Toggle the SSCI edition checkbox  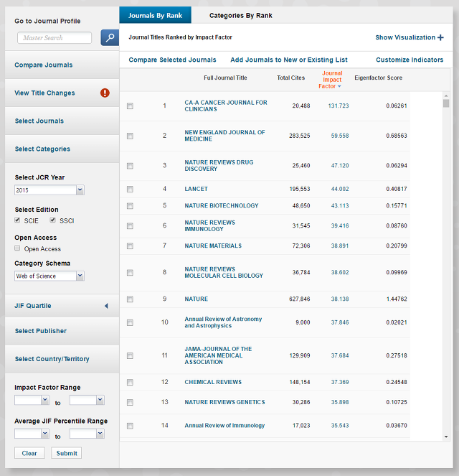53,220
